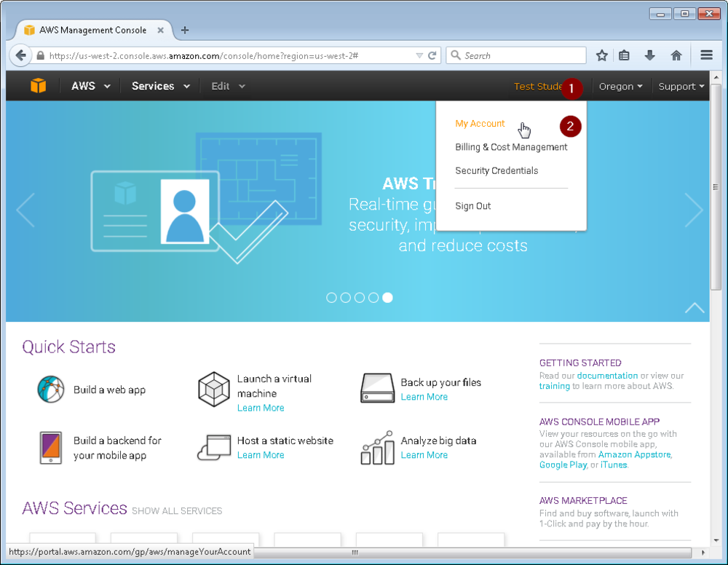Select the fourth carousel dot
This screenshot has width=728, height=565.
click(x=373, y=298)
